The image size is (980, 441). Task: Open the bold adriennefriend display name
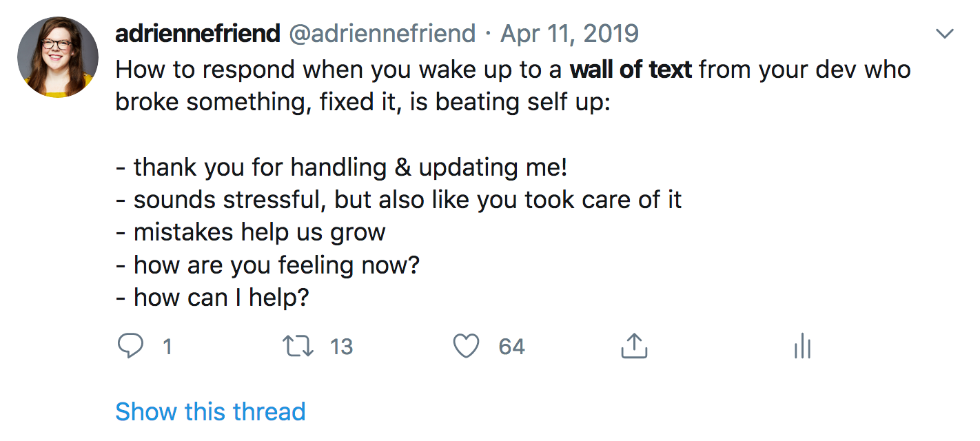(x=198, y=33)
